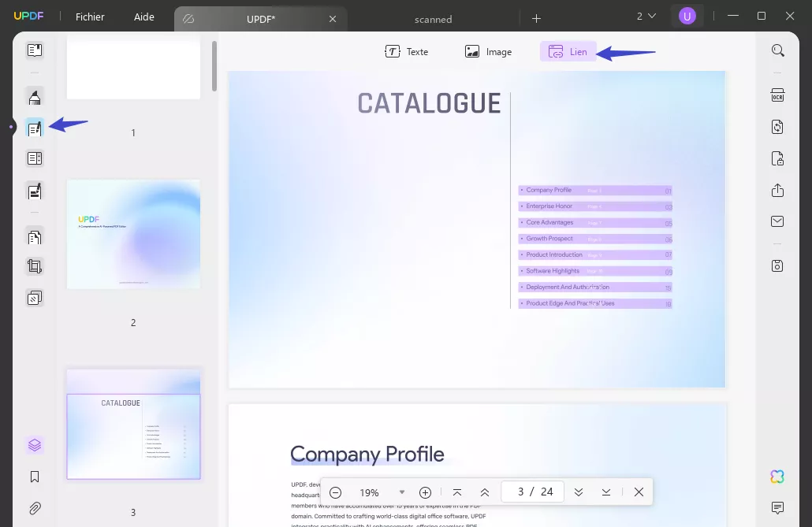The image size is (812, 527).
Task: Click the Company Profile heading text
Action: (x=367, y=455)
